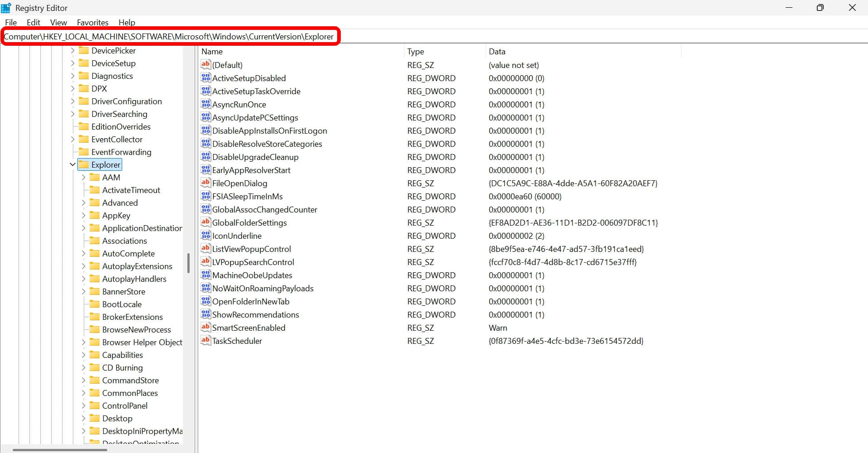The height and width of the screenshot is (453, 868).
Task: Select the DeviceSetup key
Action: tap(113, 63)
